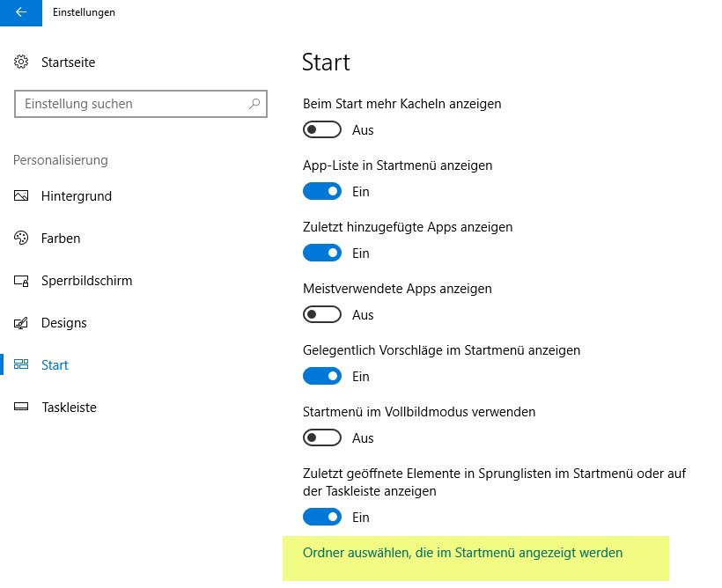
Task: Click the Hintergrund picture icon
Action: 22,196
